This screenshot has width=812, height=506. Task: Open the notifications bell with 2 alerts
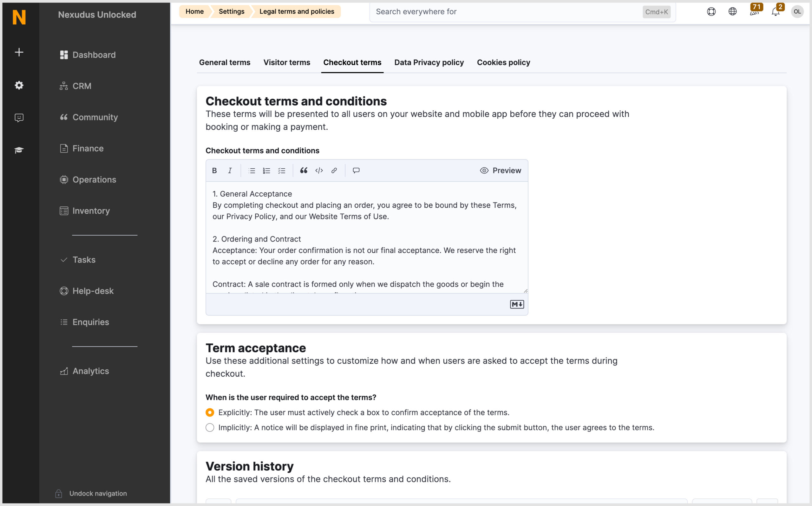click(775, 12)
